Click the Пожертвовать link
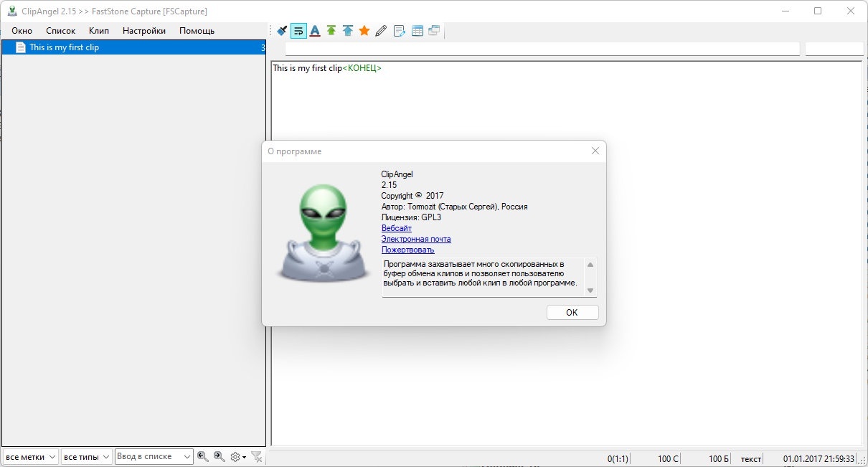Viewport: 868px width, 467px height. point(408,250)
